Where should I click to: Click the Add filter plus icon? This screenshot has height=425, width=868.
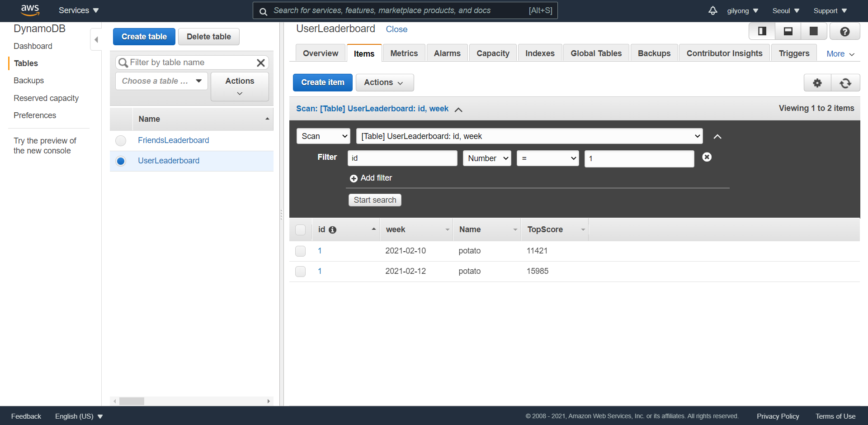click(x=354, y=178)
